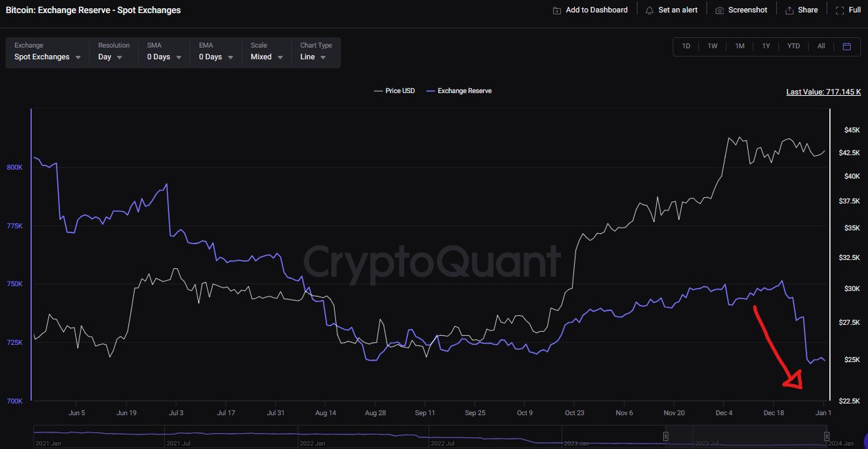Click the Oct 23 date label
The height and width of the screenshot is (449, 868).
coord(574,413)
